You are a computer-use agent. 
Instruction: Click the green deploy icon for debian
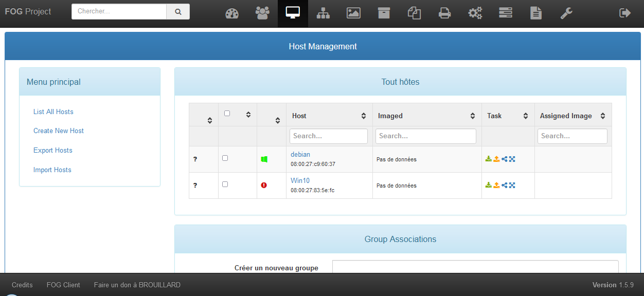[x=489, y=159]
